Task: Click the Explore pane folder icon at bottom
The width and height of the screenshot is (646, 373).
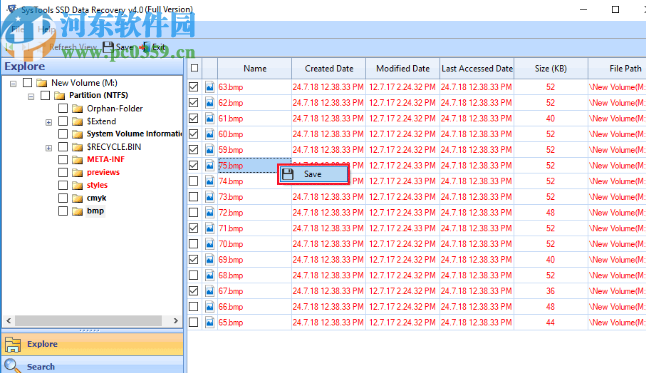Action: [x=13, y=344]
